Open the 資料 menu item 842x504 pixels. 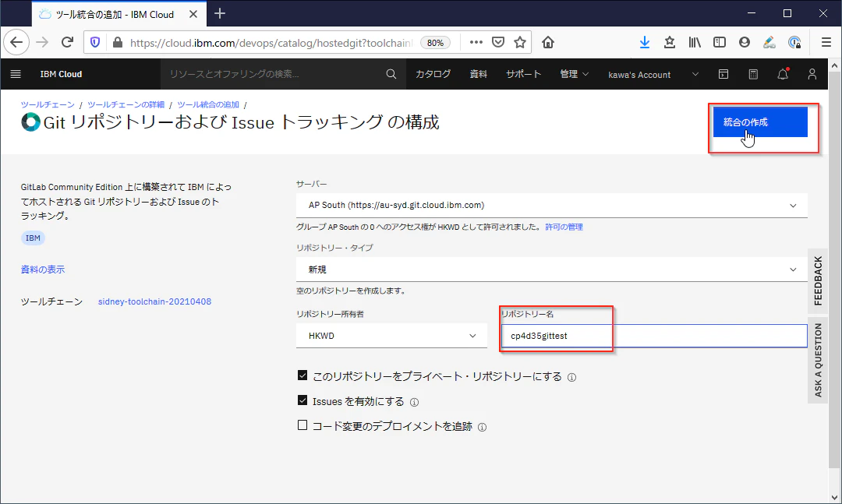pyautogui.click(x=478, y=74)
